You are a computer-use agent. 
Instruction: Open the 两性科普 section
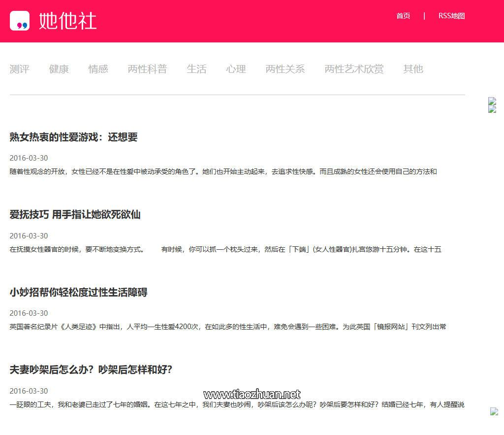[x=147, y=69]
